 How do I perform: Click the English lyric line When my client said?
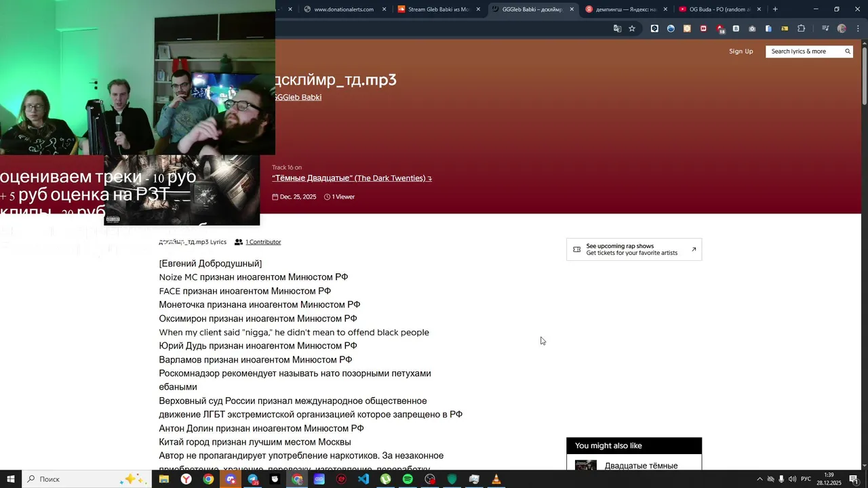[x=294, y=332]
